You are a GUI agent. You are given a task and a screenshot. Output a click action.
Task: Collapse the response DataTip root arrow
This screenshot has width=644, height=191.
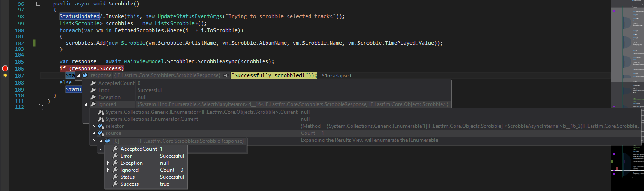(79, 75)
